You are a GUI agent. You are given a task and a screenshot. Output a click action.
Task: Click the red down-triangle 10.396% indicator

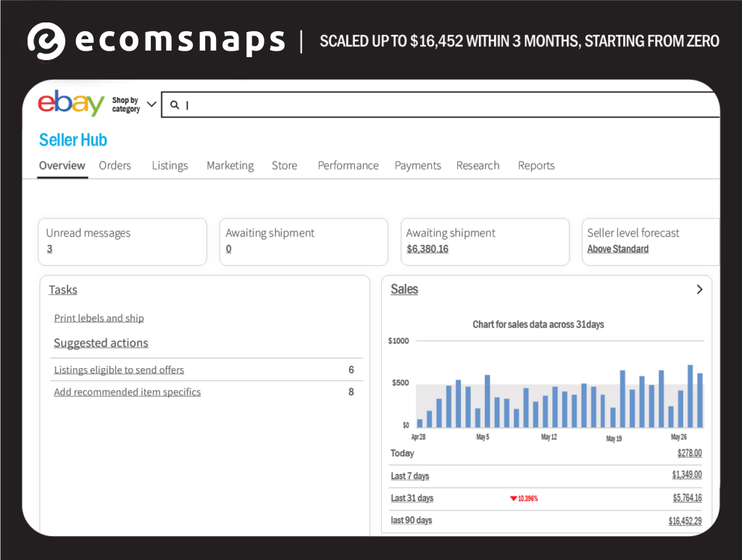pos(523,498)
